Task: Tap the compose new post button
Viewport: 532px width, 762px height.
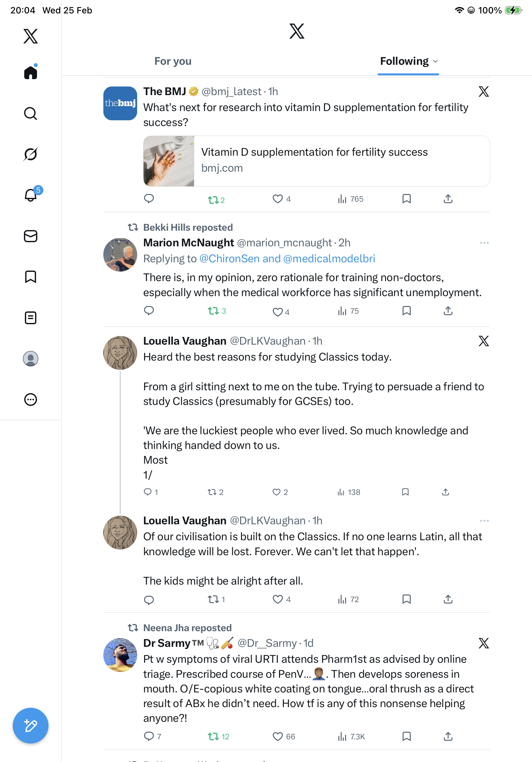Action: (x=31, y=726)
